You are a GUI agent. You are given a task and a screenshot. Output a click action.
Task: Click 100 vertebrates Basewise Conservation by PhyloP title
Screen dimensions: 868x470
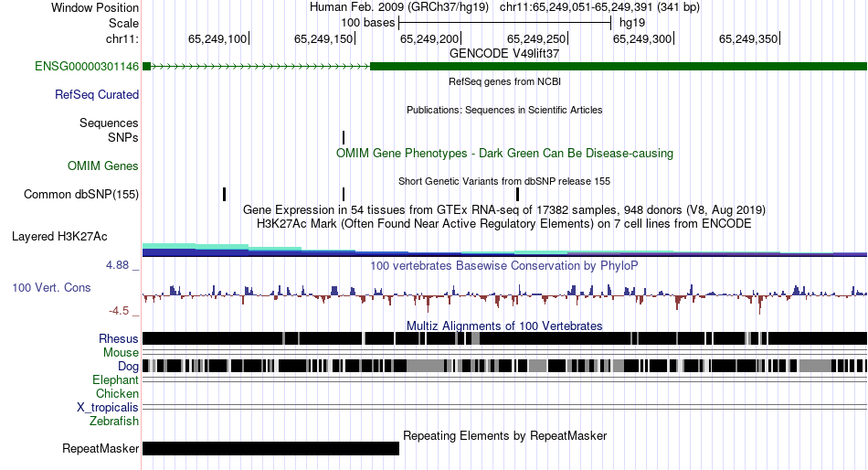pos(504,265)
